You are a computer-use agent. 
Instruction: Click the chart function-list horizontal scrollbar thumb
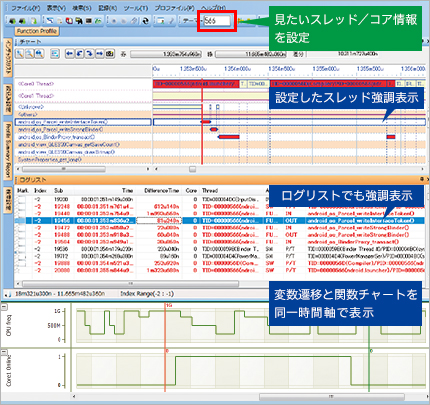pyautogui.click(x=64, y=169)
